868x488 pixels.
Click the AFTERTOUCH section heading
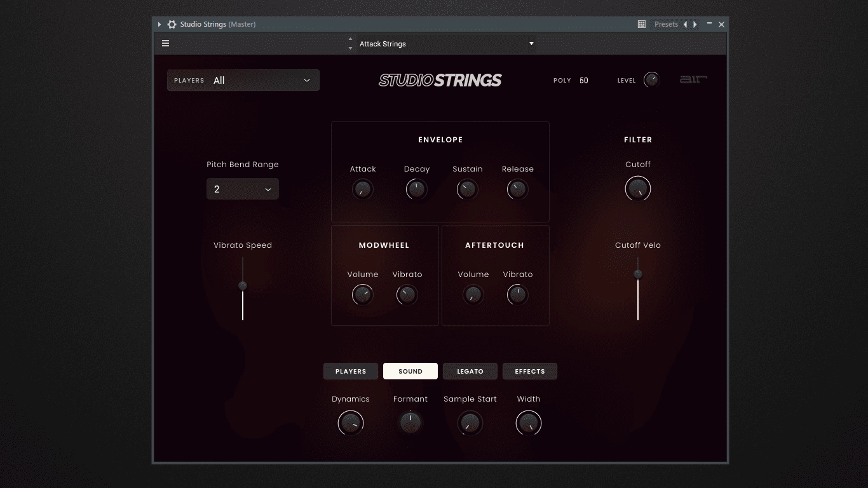click(494, 245)
